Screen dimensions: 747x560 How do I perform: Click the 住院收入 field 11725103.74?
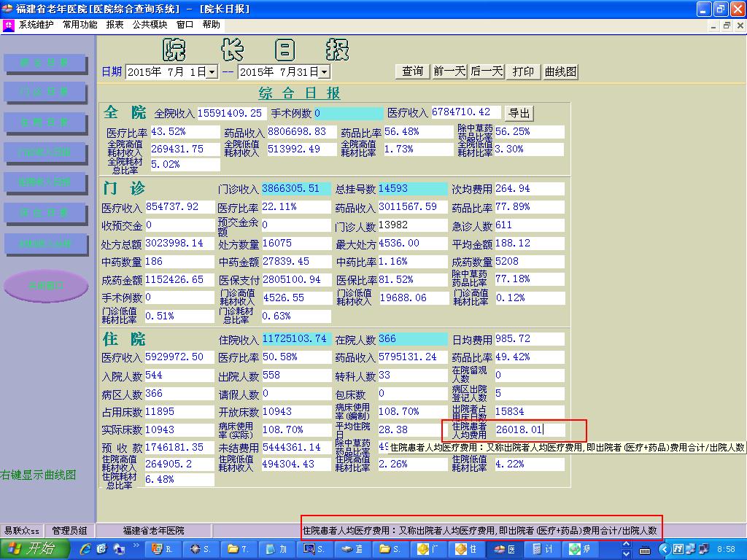pyautogui.click(x=296, y=339)
